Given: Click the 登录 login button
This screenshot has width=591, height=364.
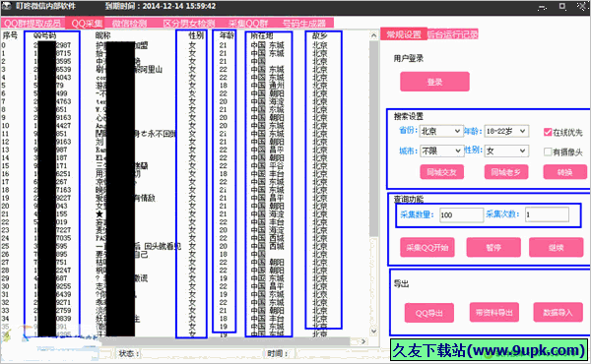Looking at the screenshot, I should [434, 82].
